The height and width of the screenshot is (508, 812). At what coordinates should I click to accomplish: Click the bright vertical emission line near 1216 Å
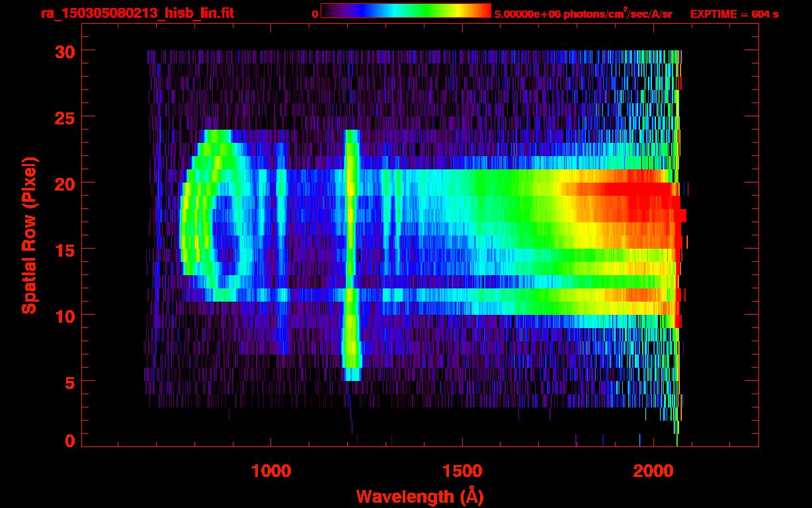click(352, 255)
